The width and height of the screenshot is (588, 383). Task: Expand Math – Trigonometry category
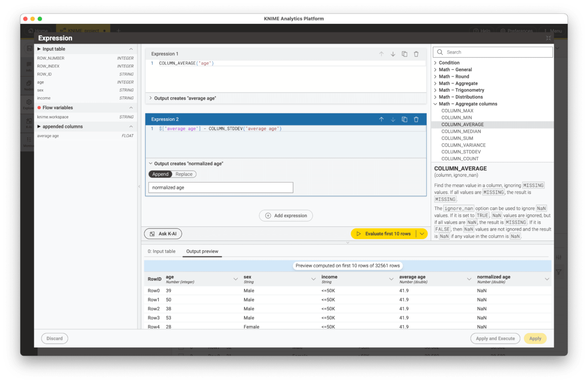[x=435, y=90]
